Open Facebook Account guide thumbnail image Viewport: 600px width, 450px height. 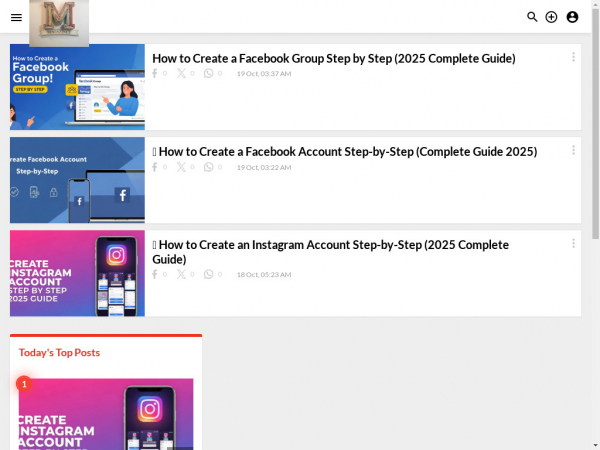click(77, 180)
